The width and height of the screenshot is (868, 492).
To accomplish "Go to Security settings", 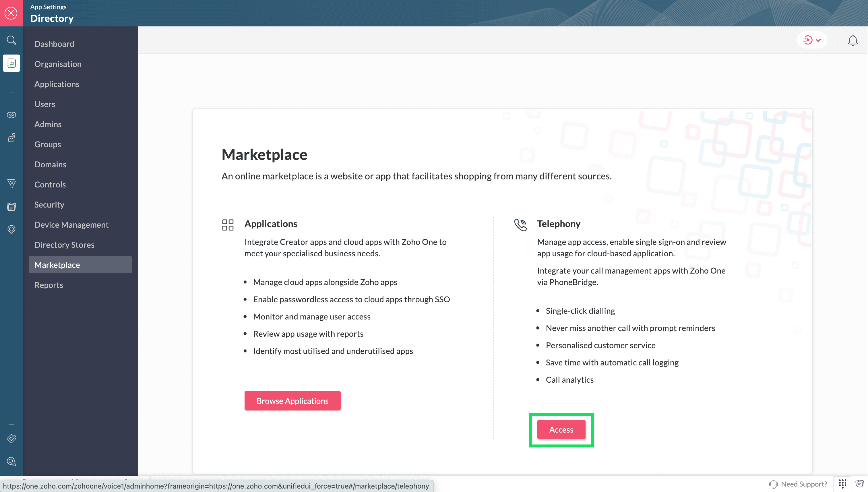I will click(49, 204).
